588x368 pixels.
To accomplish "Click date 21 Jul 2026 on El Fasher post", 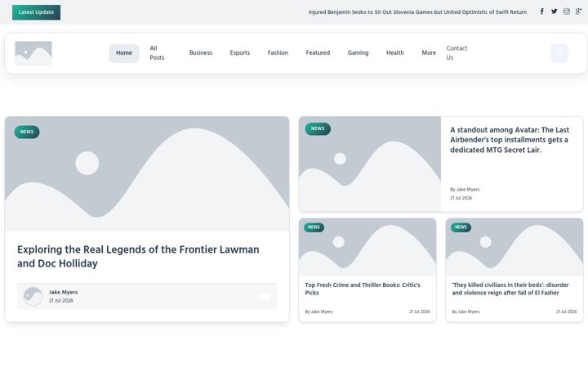I will [566, 312].
